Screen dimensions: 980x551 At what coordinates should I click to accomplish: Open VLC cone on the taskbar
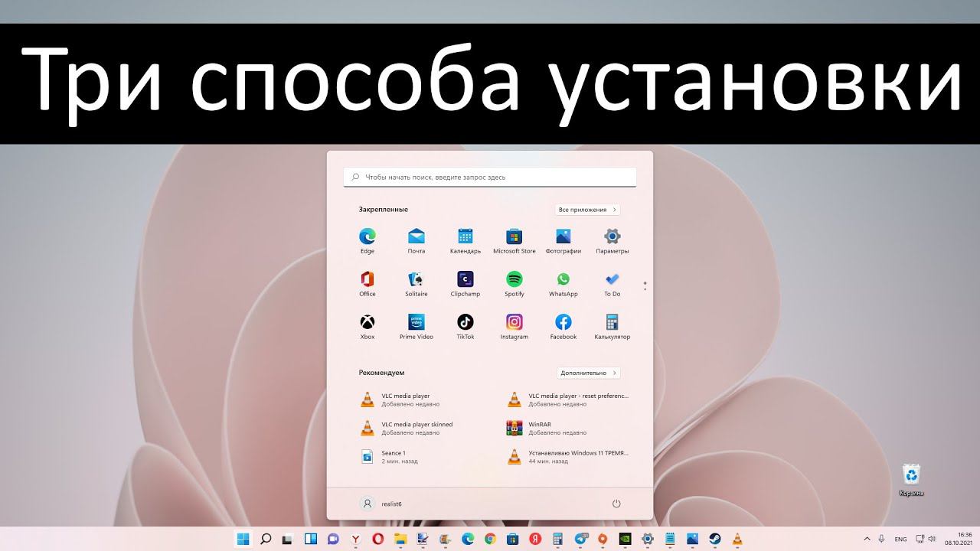[737, 539]
